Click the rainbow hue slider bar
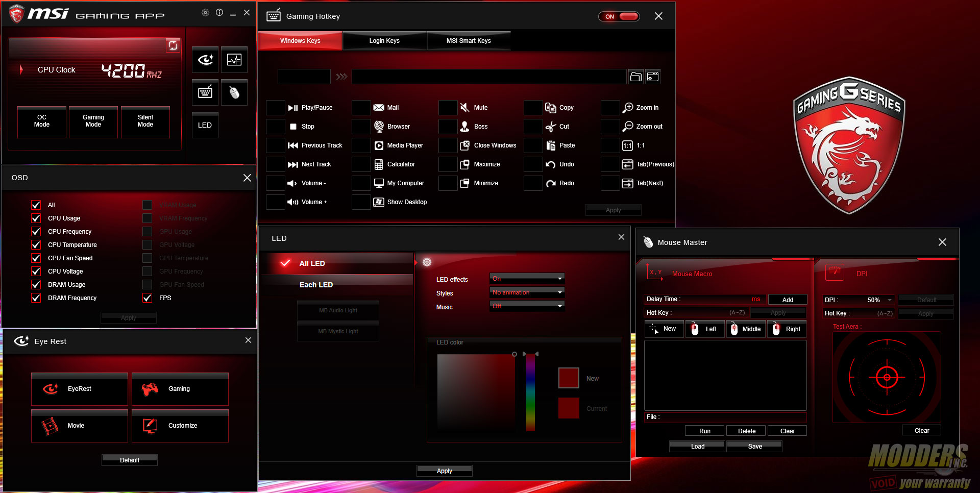This screenshot has height=493, width=980. (x=531, y=392)
